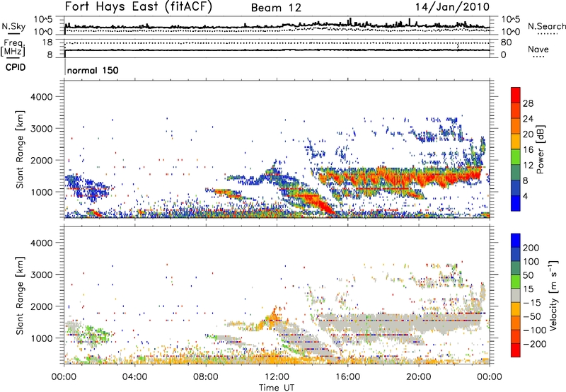Click the 2000 tick of the Velocity panel
The height and width of the screenshot is (392, 566).
(x=41, y=306)
